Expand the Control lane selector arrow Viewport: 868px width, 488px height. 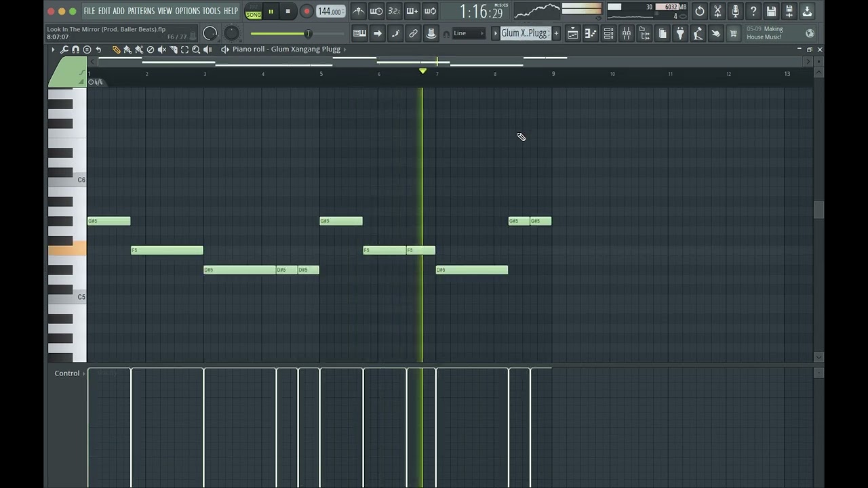(84, 373)
